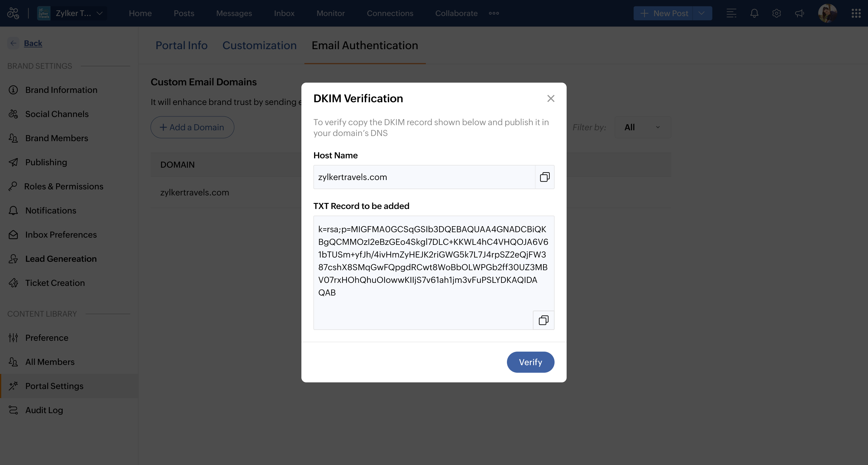Expand the New Post dropdown arrow
This screenshot has width=868, height=465.
[702, 14]
